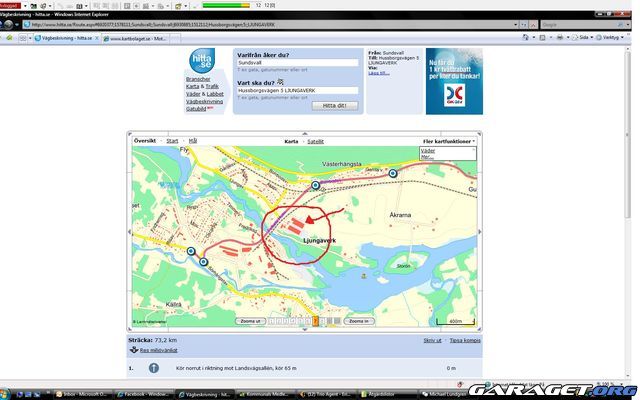Open the 'Väder & Labbet' link

click(x=204, y=94)
